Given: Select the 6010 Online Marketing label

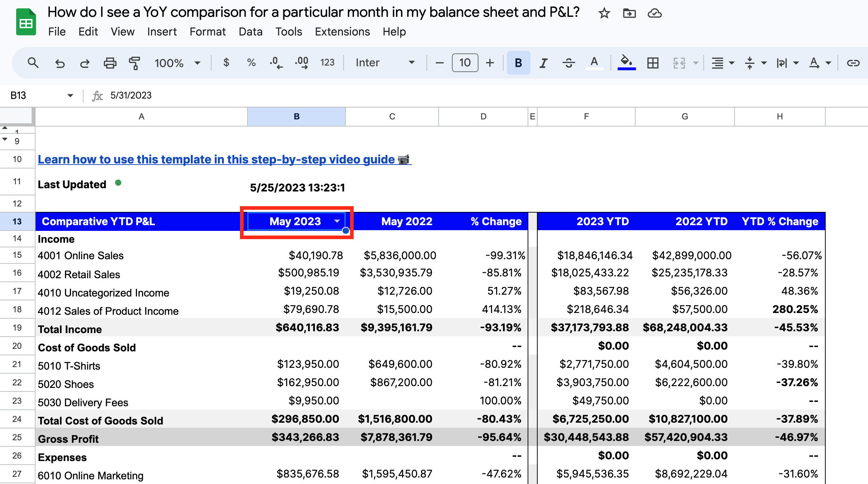Looking at the screenshot, I should pyautogui.click(x=91, y=476).
